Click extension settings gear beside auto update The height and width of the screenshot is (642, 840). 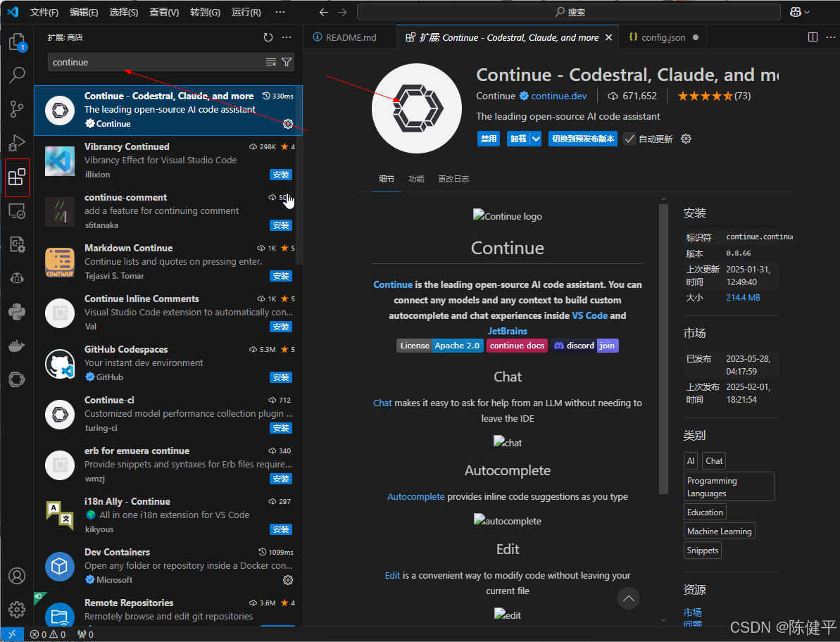[x=686, y=139]
